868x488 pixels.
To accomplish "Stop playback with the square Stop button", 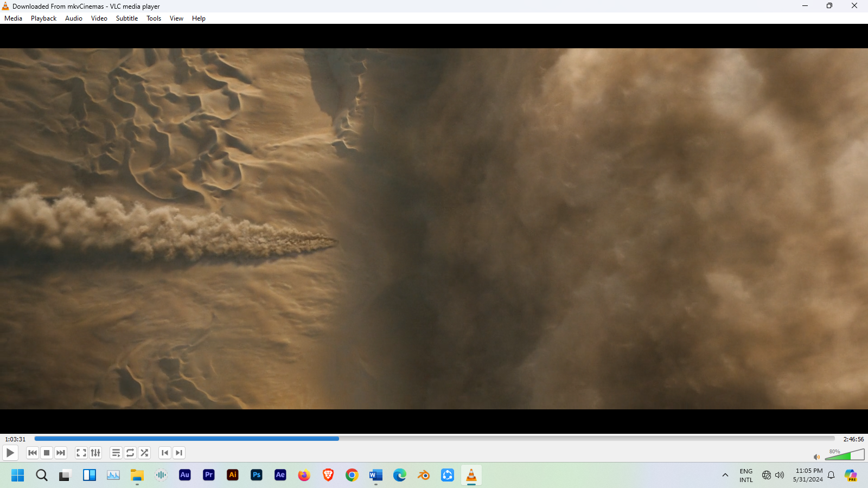I will pos(47,453).
